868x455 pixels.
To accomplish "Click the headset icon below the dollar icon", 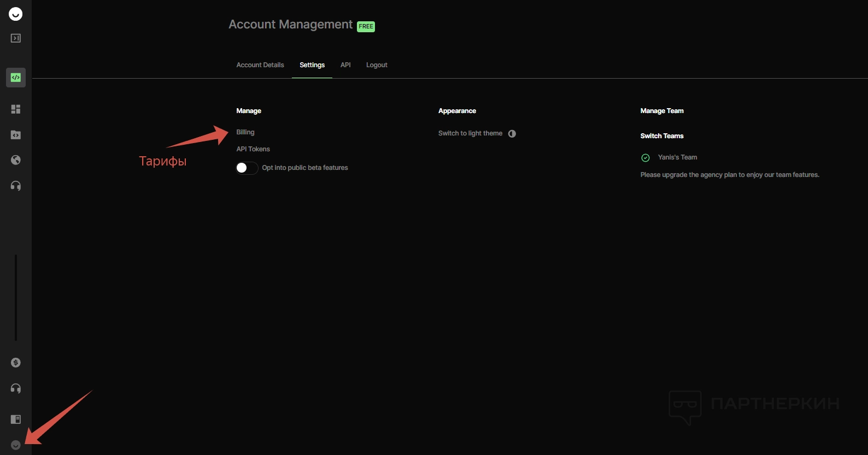I will pyautogui.click(x=16, y=388).
